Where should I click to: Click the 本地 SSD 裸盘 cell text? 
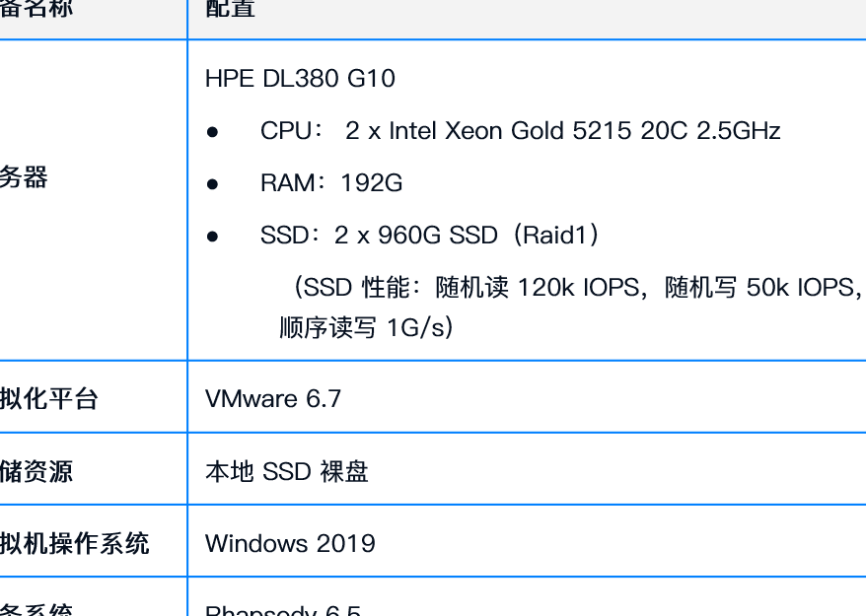pos(286,471)
